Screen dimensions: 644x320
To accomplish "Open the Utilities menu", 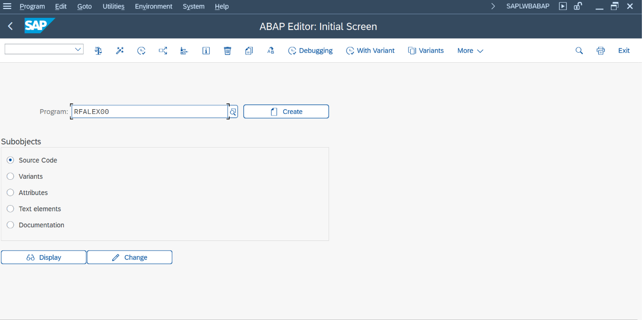I will coord(113,6).
